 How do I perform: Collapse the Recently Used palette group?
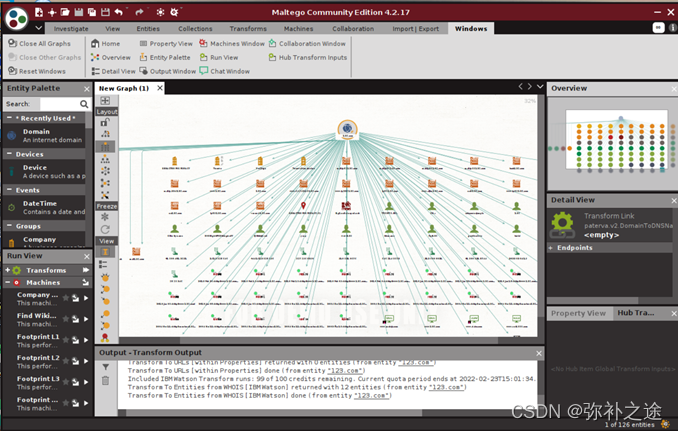pos(9,118)
